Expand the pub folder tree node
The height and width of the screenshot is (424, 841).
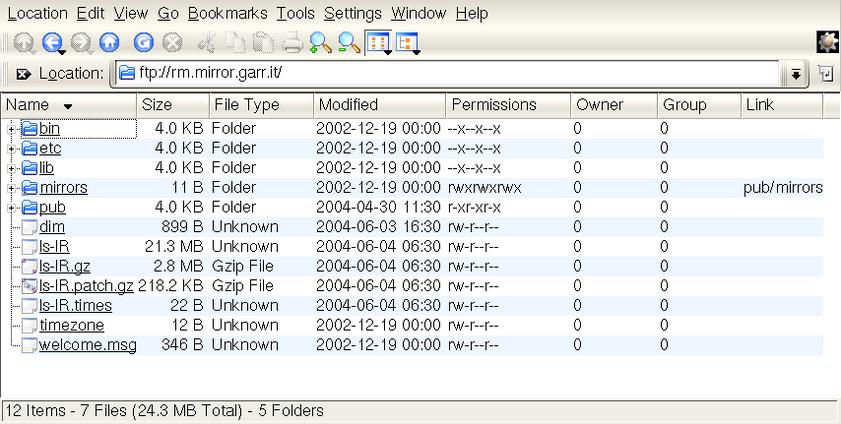click(12, 208)
